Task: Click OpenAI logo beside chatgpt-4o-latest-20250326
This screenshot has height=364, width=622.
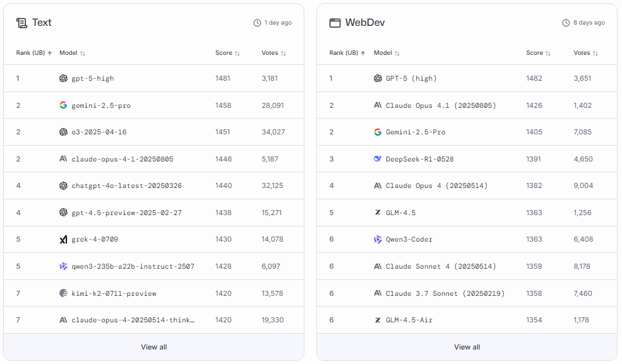Action: (64, 185)
